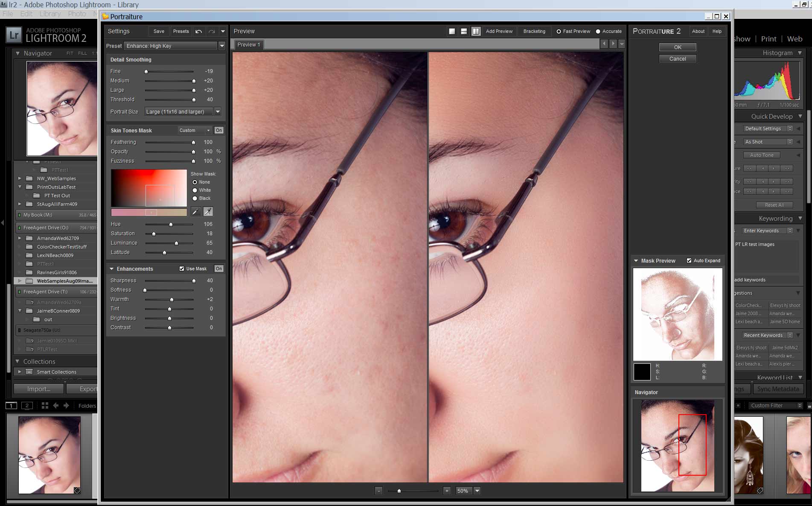The image size is (812, 506).
Task: Switch to the Preview 1 tab
Action: (x=248, y=44)
